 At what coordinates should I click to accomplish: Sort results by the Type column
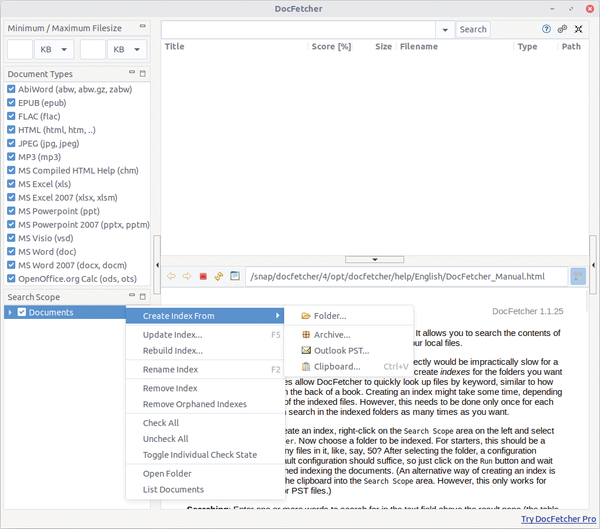click(x=535, y=47)
